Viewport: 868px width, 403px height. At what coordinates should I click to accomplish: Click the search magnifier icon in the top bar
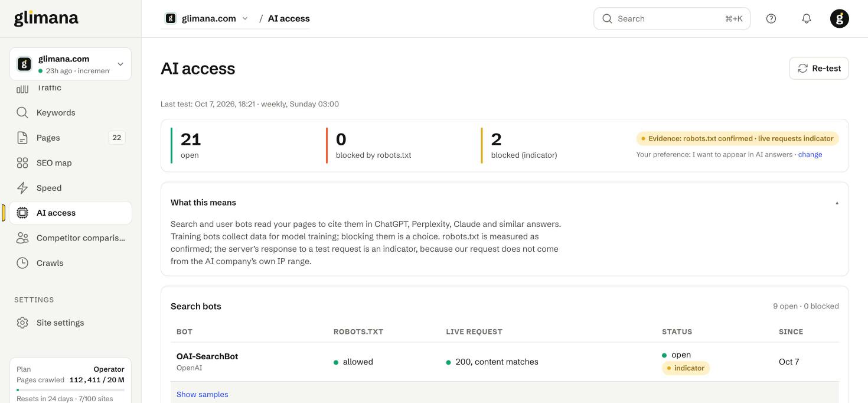pyautogui.click(x=607, y=19)
